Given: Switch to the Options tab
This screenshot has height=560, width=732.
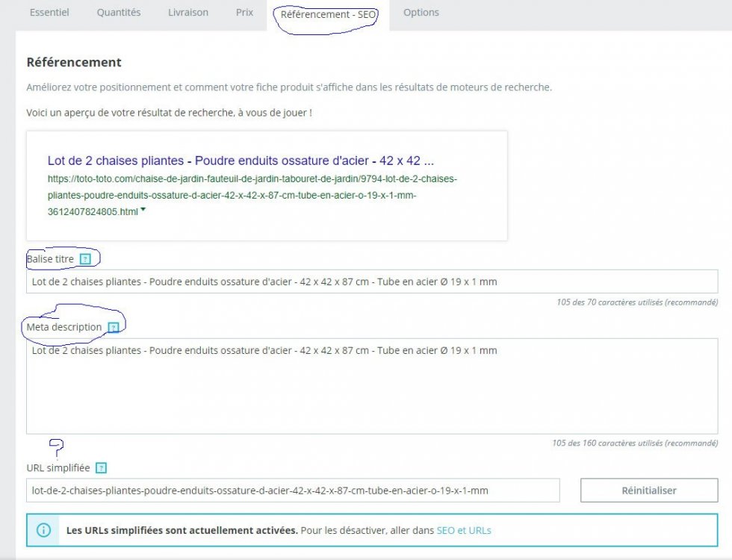Looking at the screenshot, I should tap(421, 13).
